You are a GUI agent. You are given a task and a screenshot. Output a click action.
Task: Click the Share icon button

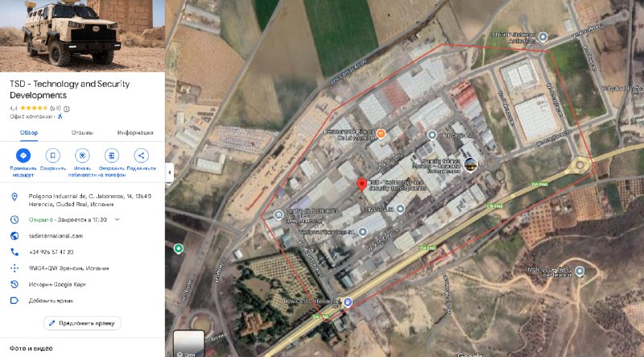[x=142, y=156]
